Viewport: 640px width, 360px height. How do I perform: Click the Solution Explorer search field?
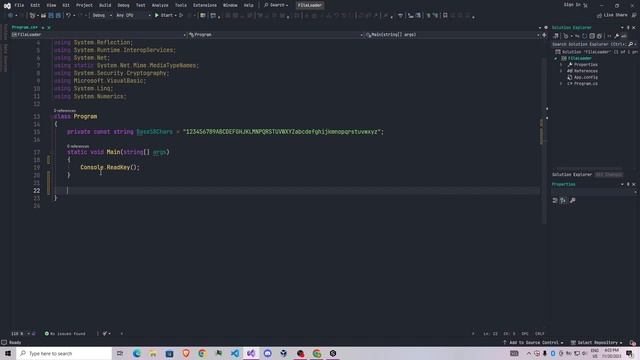pyautogui.click(x=589, y=44)
